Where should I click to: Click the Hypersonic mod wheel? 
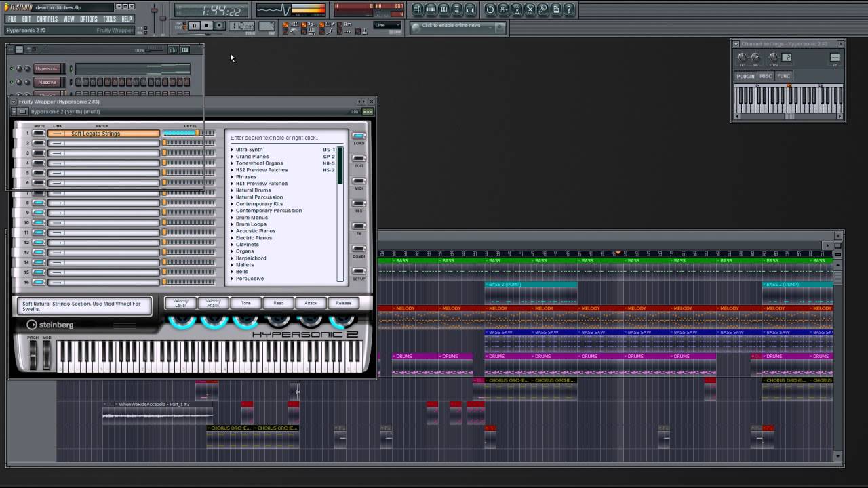point(47,354)
